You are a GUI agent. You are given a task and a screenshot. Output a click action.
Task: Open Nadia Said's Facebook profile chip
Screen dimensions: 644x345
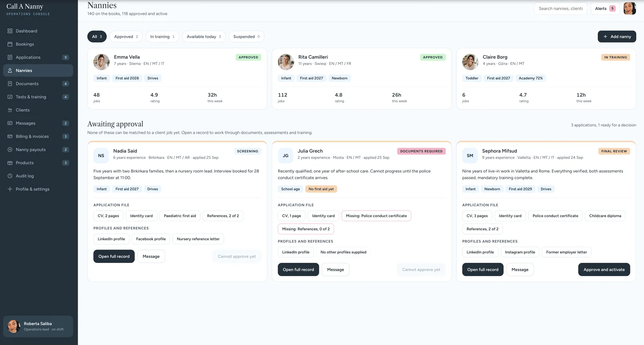(x=151, y=239)
